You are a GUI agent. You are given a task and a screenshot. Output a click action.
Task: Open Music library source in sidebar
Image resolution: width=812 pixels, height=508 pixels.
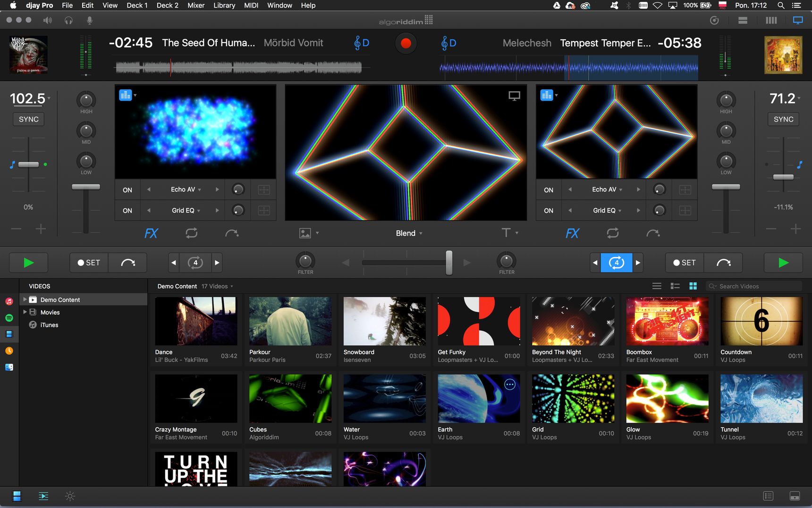9,301
